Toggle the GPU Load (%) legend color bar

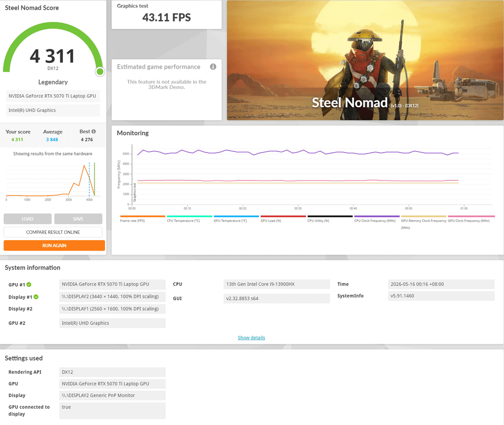[x=283, y=216]
